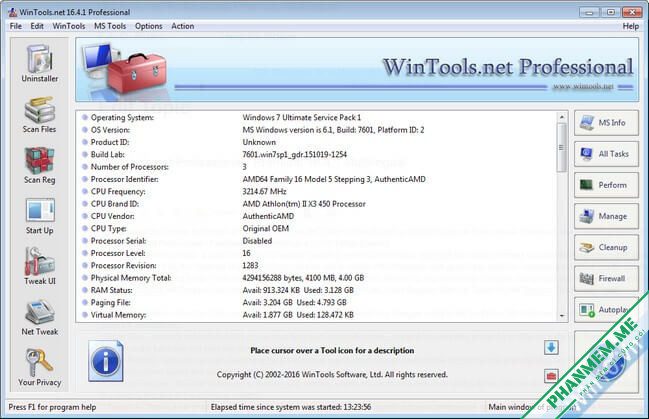Screen dimensions: 649x419
Task: Click the WinTools.net title bar icon
Action: click(13, 12)
